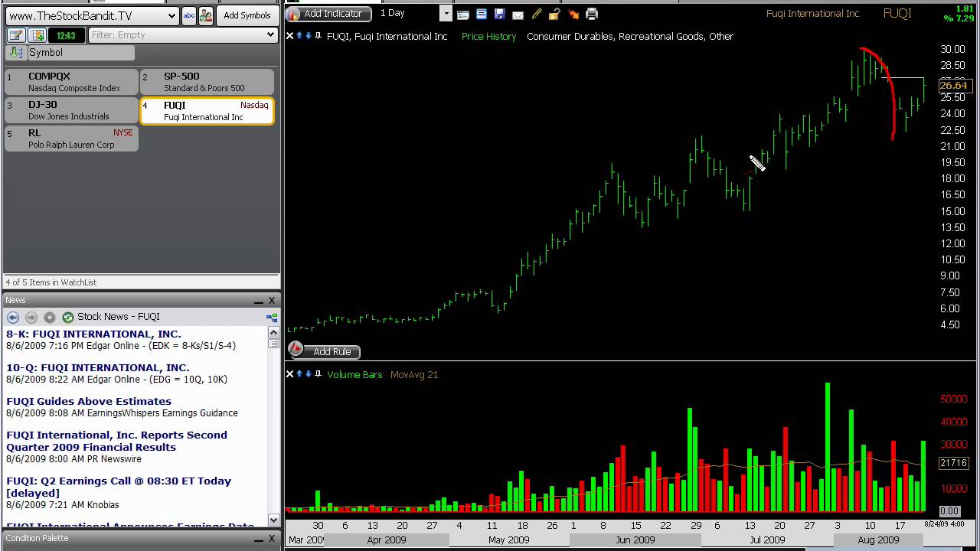Remove the Volume Bars pane with X
The width and height of the screenshot is (980, 551).
coord(290,374)
